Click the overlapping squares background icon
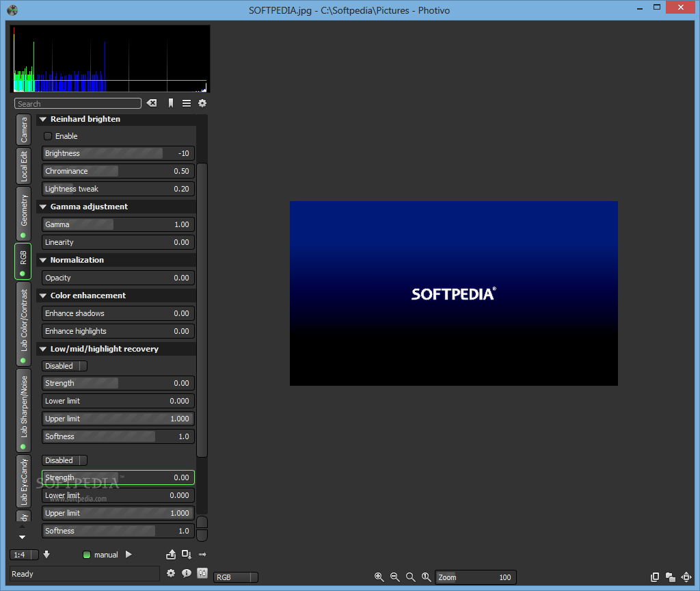 click(x=670, y=577)
